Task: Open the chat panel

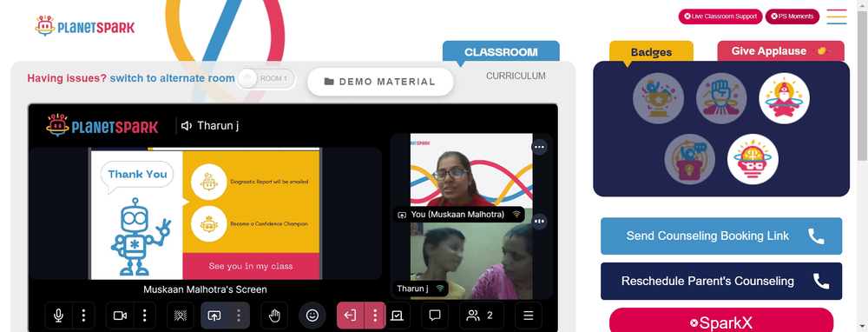Action: coord(435,315)
